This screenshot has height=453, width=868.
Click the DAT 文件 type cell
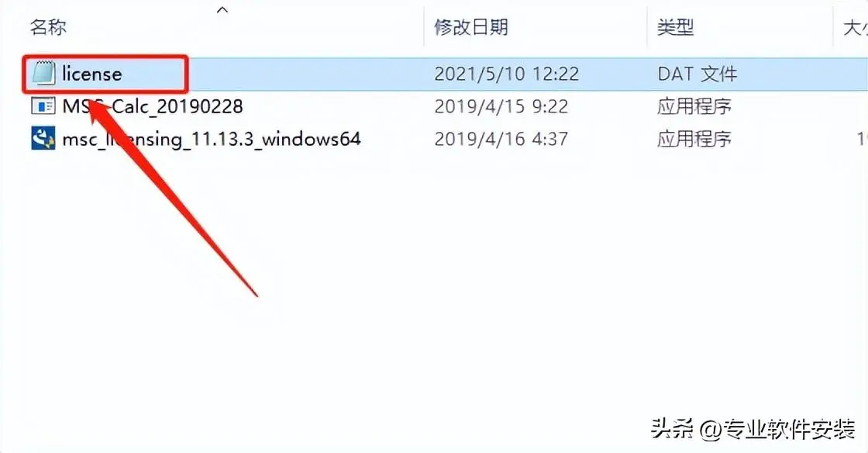pyautogui.click(x=697, y=74)
